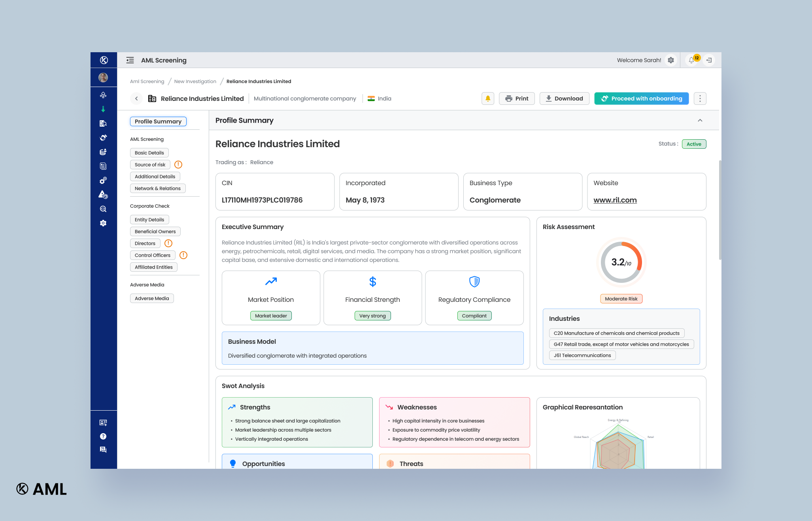Open the handshake icon in sidebar

[103, 138]
